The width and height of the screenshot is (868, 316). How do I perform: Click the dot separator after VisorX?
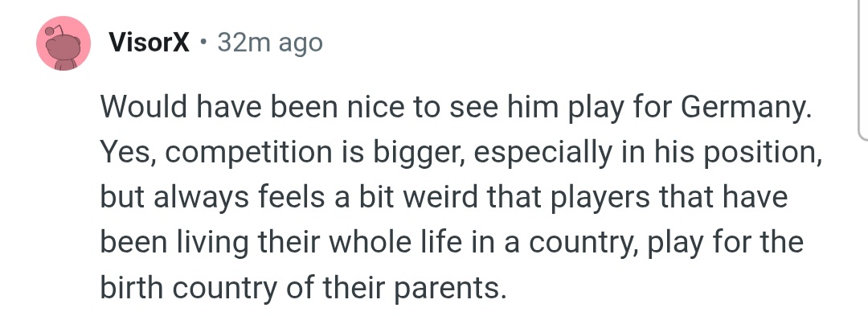tap(203, 42)
